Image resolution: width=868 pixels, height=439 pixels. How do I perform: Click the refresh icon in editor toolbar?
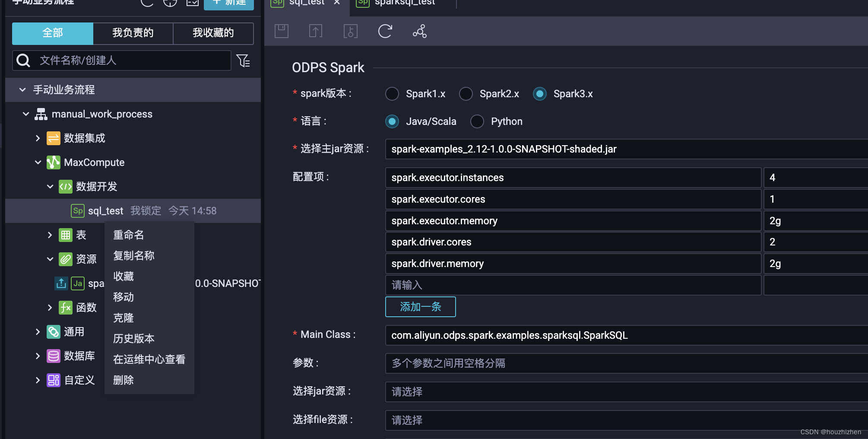coord(385,31)
